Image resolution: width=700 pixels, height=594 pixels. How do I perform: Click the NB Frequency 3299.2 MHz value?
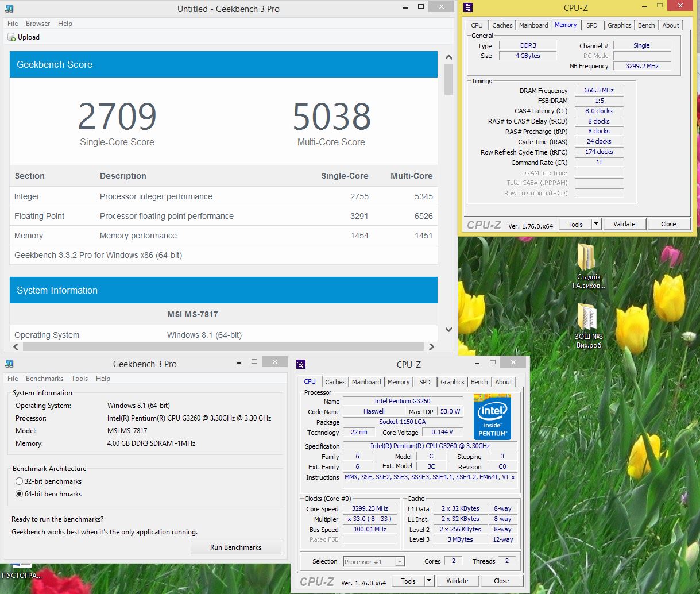click(641, 66)
